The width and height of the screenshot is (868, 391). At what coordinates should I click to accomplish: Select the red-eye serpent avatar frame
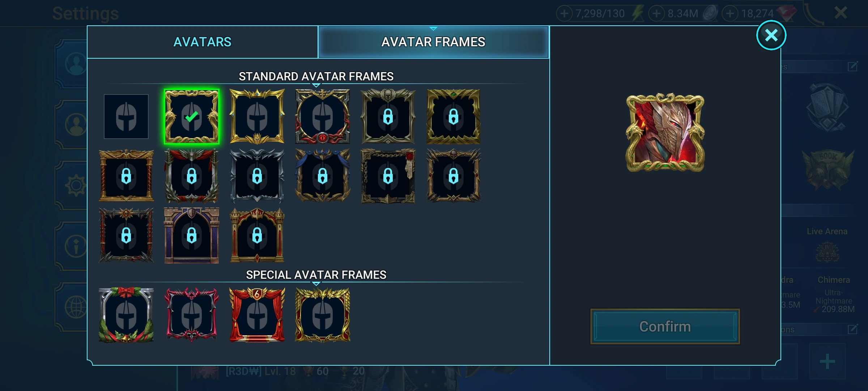tap(323, 117)
